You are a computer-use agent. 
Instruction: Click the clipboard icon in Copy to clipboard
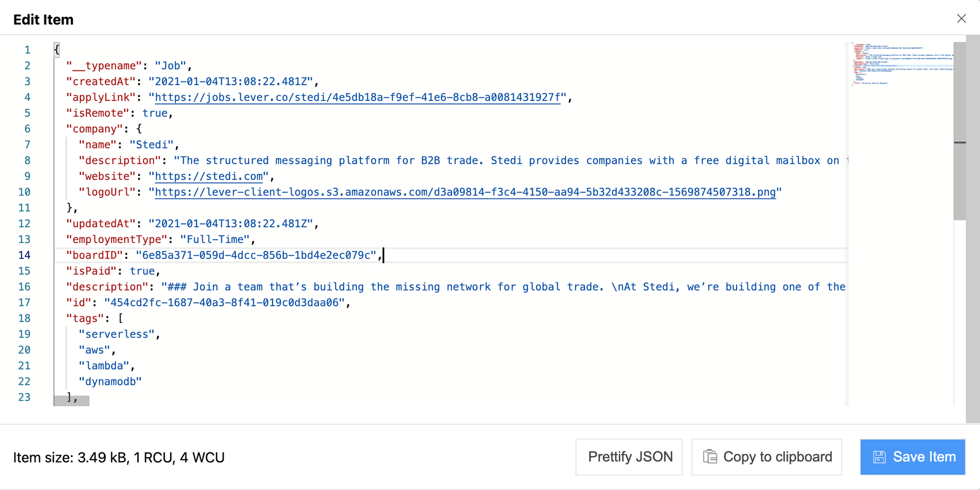[710, 456]
